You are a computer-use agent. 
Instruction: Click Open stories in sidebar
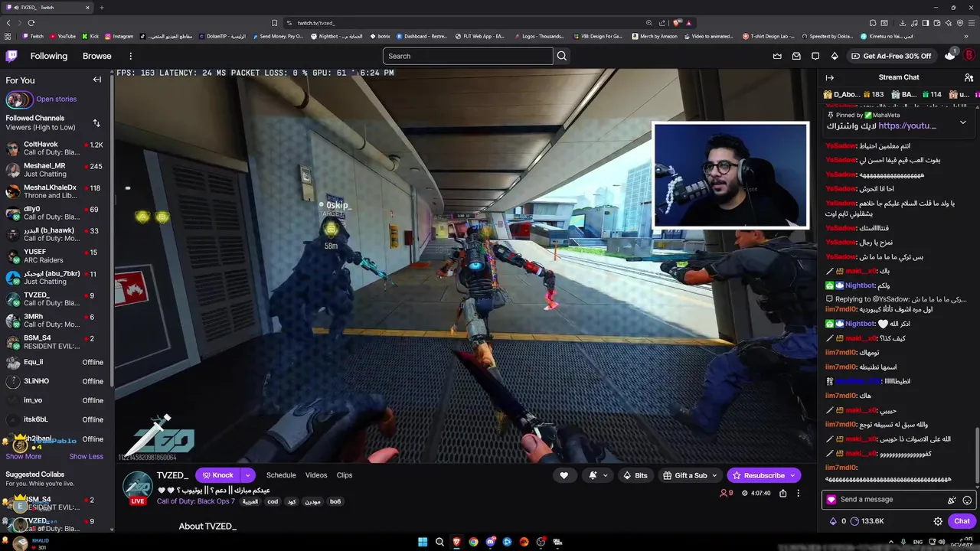point(56,99)
